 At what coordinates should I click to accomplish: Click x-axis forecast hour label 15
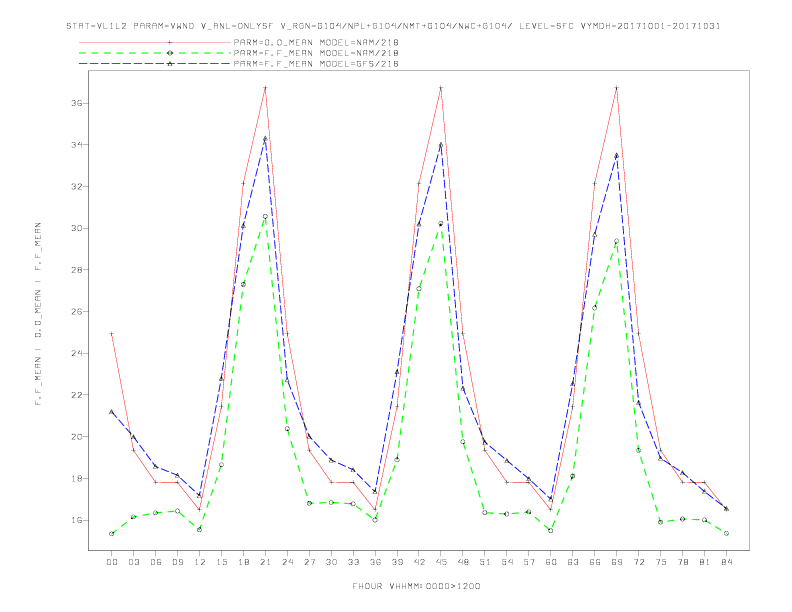coord(221,562)
